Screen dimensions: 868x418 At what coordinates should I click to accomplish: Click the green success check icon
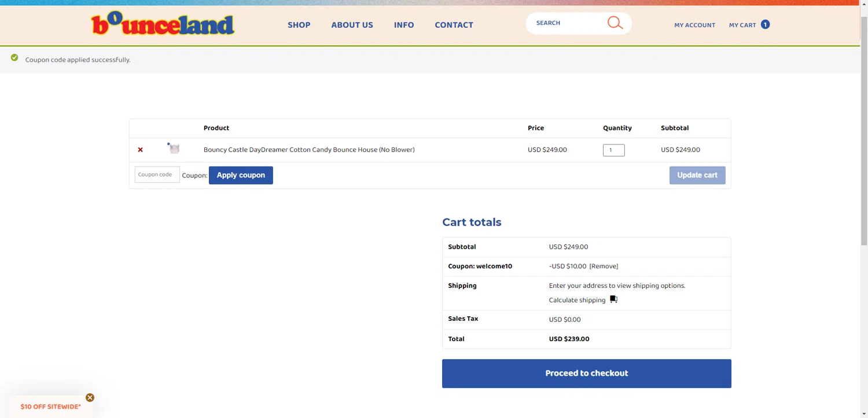[14, 58]
